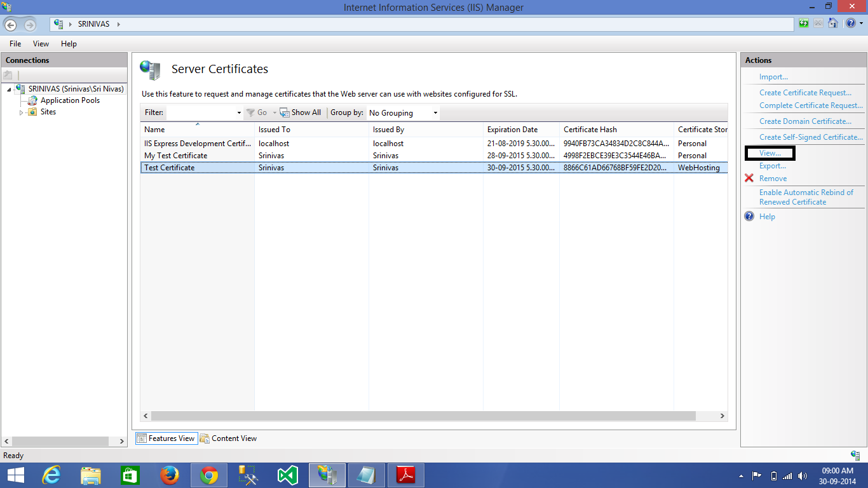Click the Home icon in the top toolbar

click(x=833, y=23)
